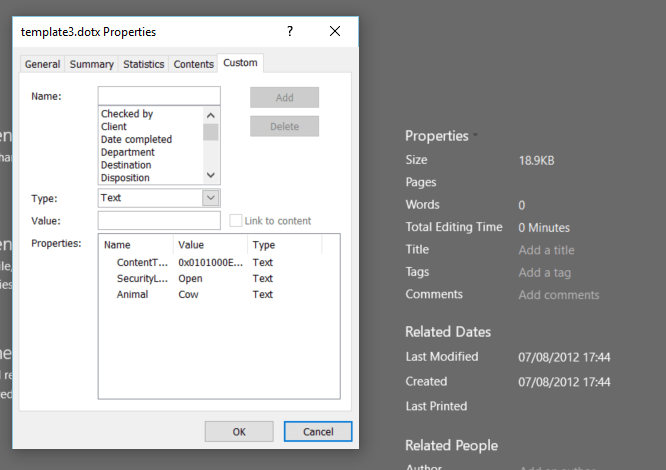This screenshot has height=470, width=666.
Task: Choose 'Checked by' from name list
Action: click(x=127, y=114)
